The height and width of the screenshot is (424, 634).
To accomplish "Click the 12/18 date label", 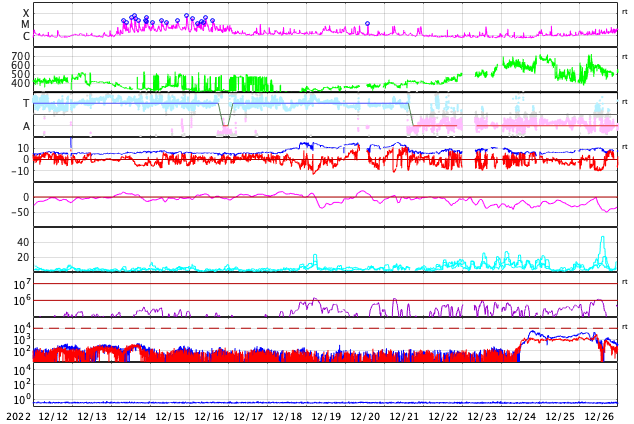I will [x=287, y=417].
